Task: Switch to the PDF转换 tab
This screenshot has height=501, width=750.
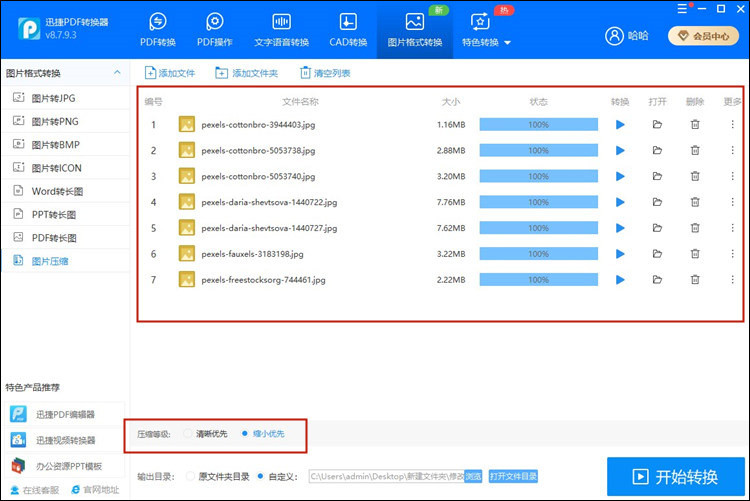Action: (158, 29)
